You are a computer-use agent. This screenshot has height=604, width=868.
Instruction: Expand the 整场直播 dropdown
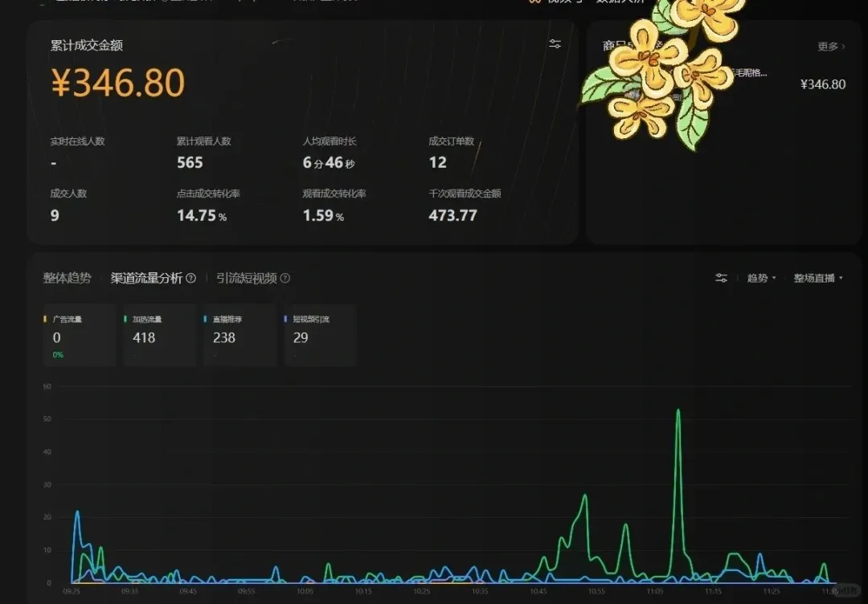(x=818, y=278)
